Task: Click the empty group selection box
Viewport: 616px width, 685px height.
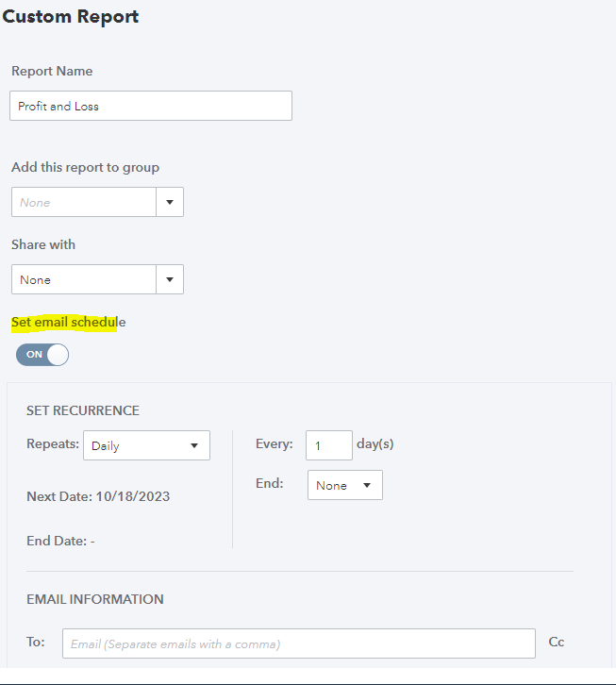Action: pyautogui.click(x=84, y=202)
